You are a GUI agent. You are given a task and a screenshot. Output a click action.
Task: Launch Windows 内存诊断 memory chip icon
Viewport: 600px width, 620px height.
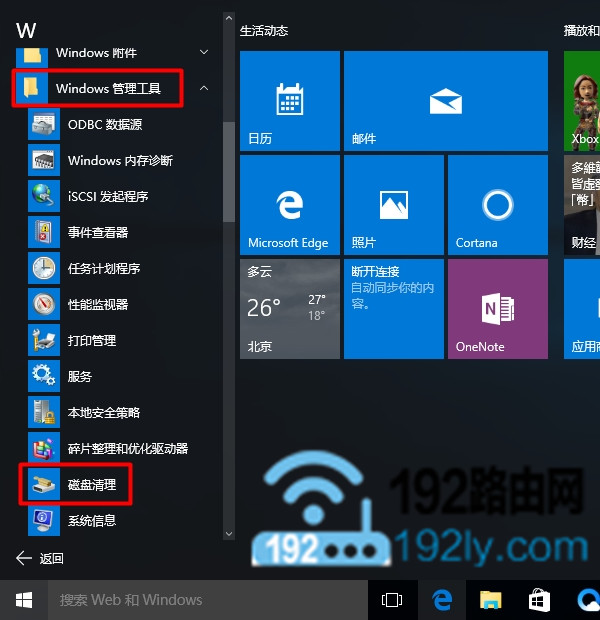pos(44,160)
